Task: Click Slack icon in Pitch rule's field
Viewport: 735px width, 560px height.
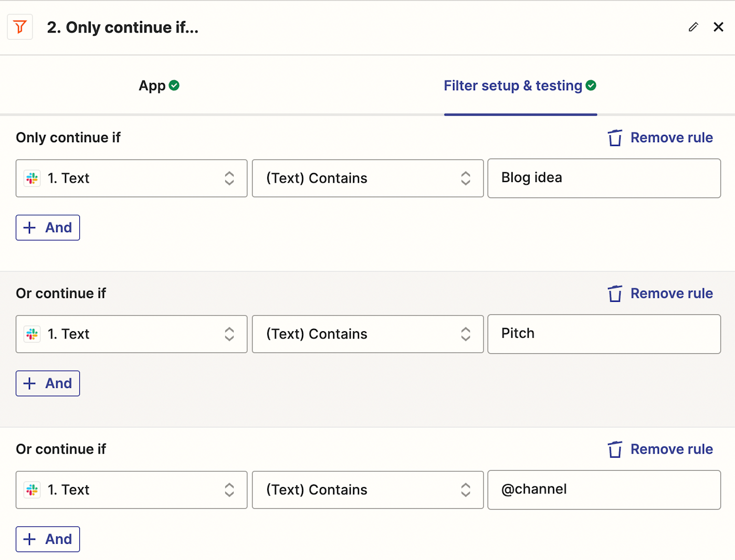Action: click(x=32, y=334)
